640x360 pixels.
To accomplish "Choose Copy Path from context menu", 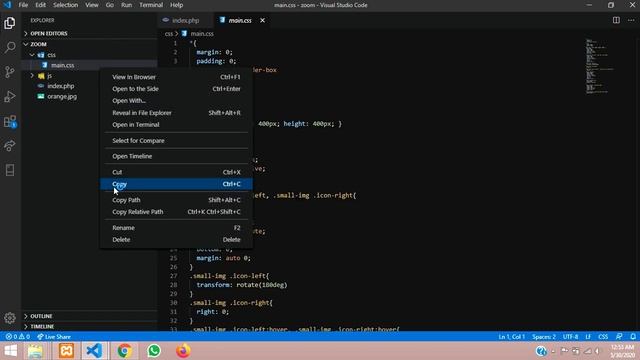I will (176, 200).
